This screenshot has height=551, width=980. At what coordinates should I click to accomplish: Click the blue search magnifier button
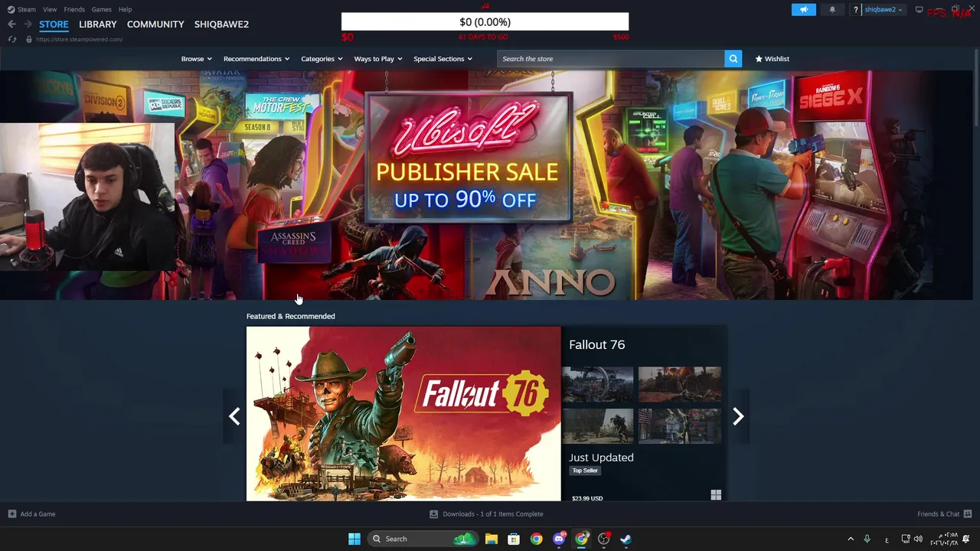point(733,59)
